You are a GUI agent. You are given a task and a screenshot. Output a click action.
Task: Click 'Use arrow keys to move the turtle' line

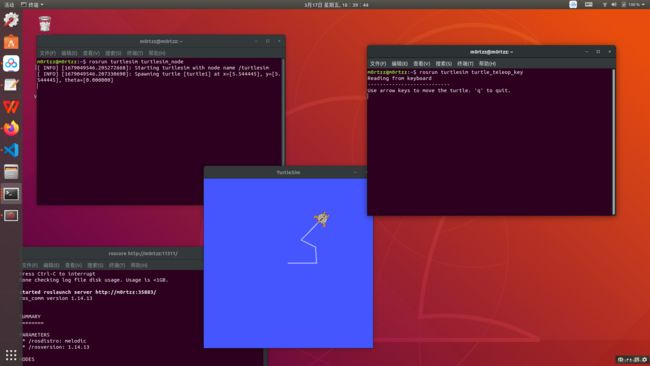point(439,90)
